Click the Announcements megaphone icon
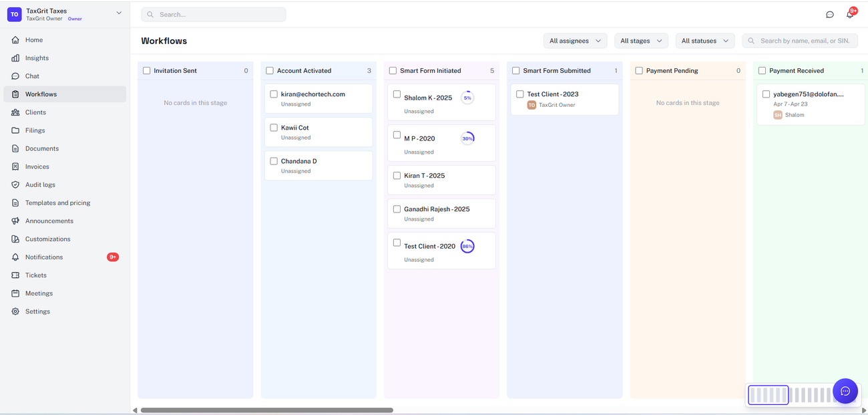868x415 pixels. [x=15, y=221]
